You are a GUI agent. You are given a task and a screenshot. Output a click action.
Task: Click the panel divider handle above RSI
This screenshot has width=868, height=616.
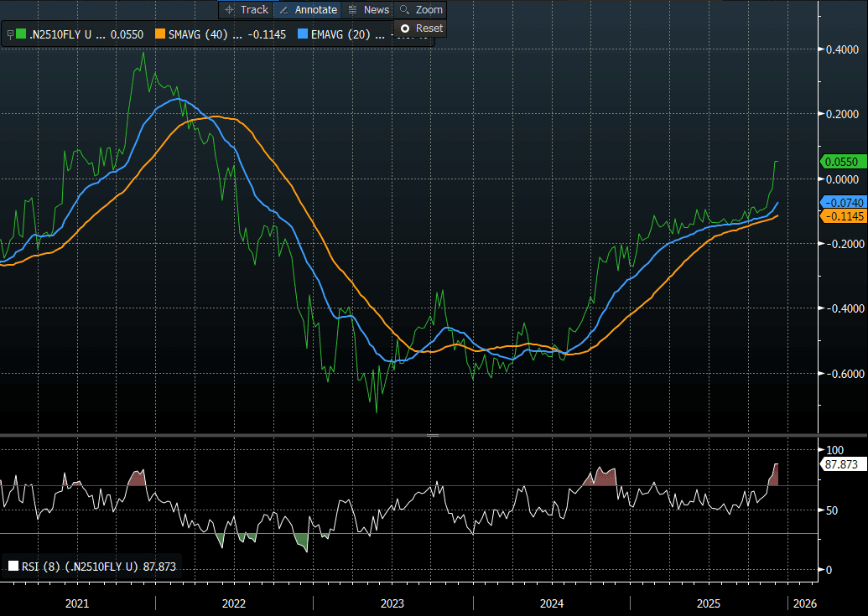point(434,435)
